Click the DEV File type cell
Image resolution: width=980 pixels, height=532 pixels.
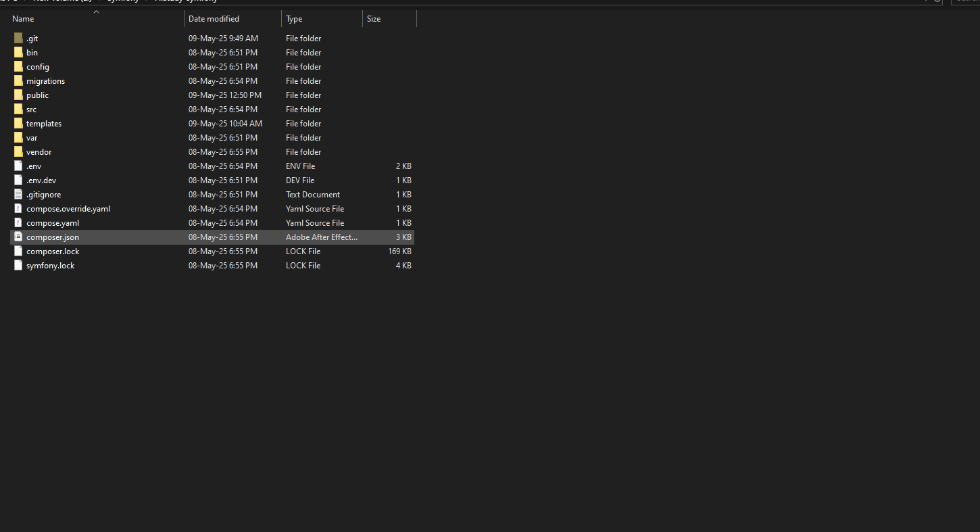click(x=300, y=180)
